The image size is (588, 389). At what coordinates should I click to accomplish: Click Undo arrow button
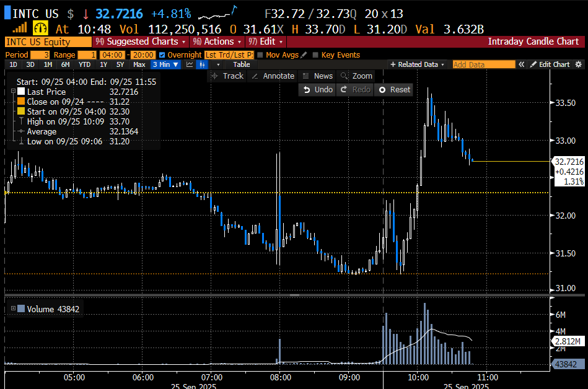click(x=318, y=90)
